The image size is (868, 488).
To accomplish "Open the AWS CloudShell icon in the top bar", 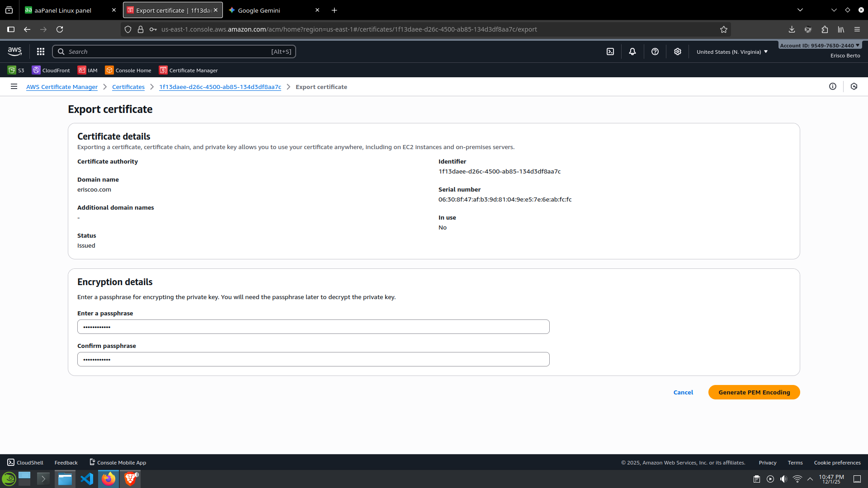I will [x=610, y=52].
